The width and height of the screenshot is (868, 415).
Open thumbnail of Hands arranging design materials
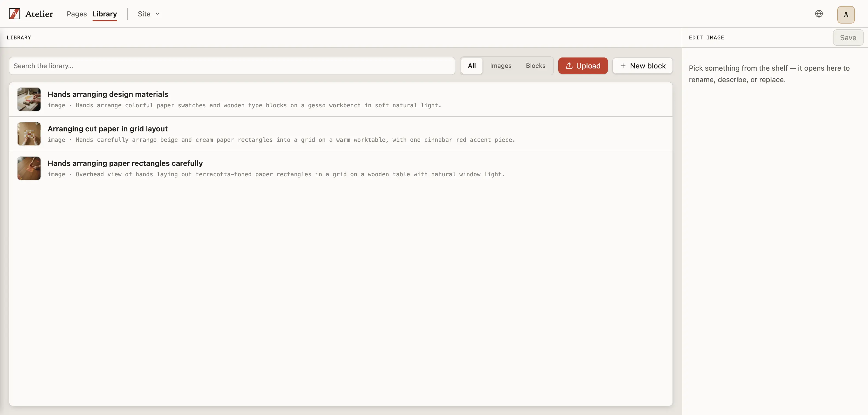29,99
